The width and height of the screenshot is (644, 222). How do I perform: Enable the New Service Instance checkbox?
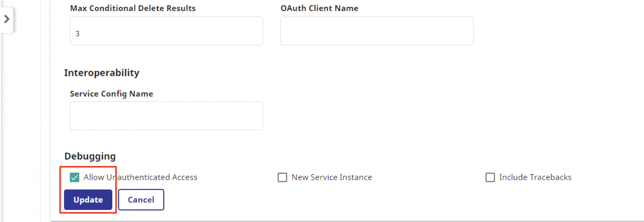(283, 177)
